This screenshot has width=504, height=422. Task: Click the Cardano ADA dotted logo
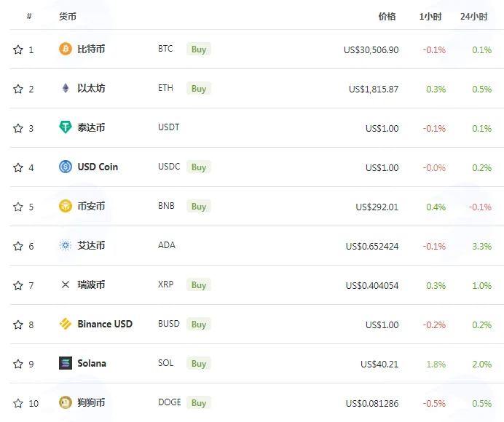tap(66, 245)
